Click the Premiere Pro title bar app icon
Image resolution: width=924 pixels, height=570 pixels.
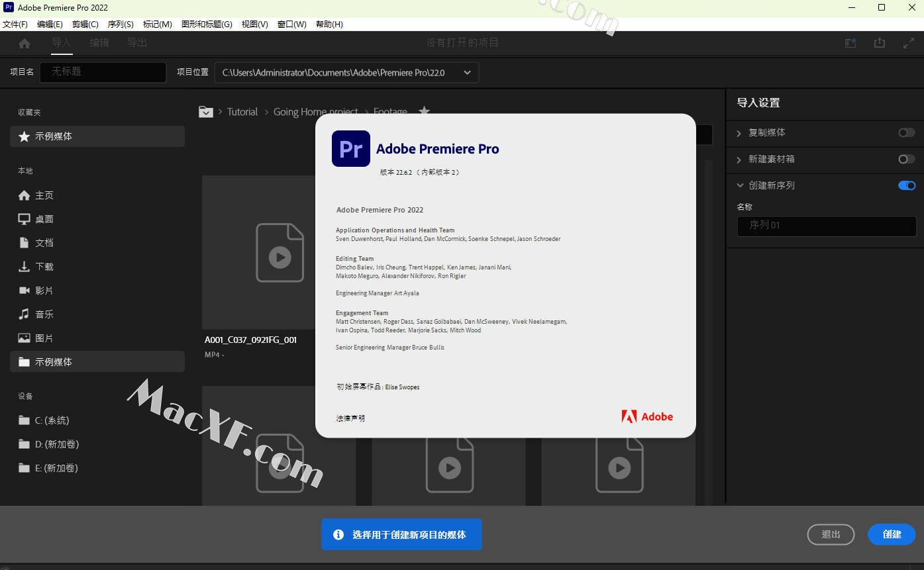tap(9, 7)
